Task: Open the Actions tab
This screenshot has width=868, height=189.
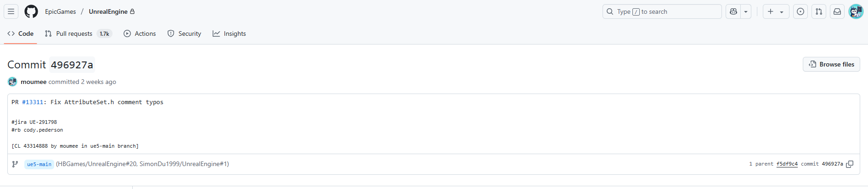Action: coord(140,33)
